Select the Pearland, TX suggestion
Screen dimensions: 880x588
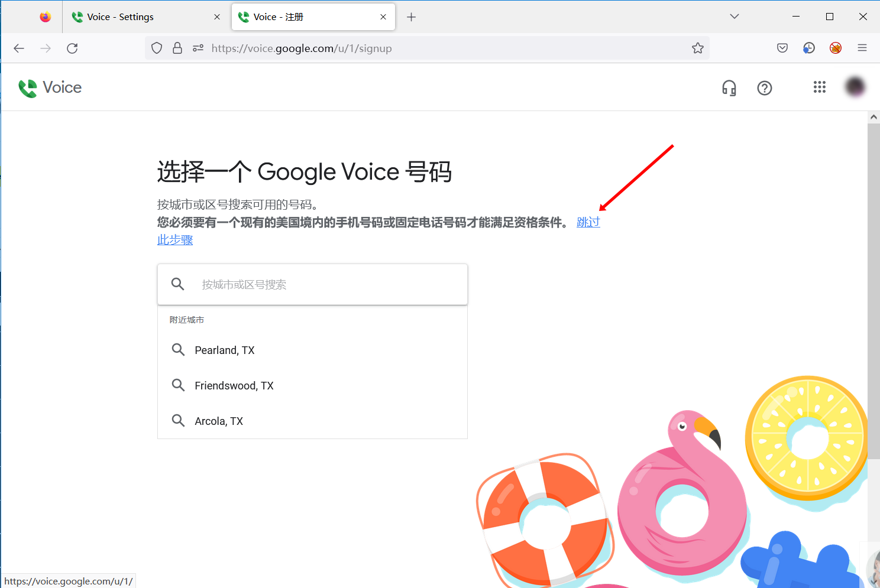coord(312,350)
